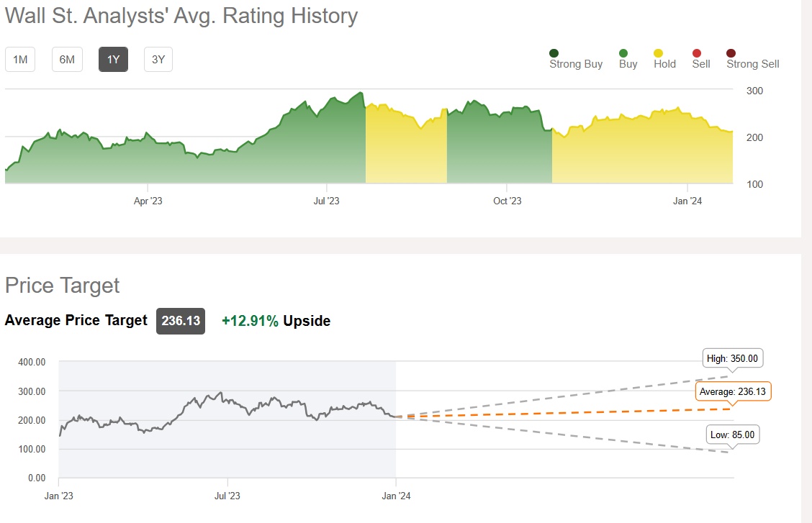This screenshot has width=812, height=523.
Task: Click the Average: 236.13 callout label
Action: [x=731, y=391]
